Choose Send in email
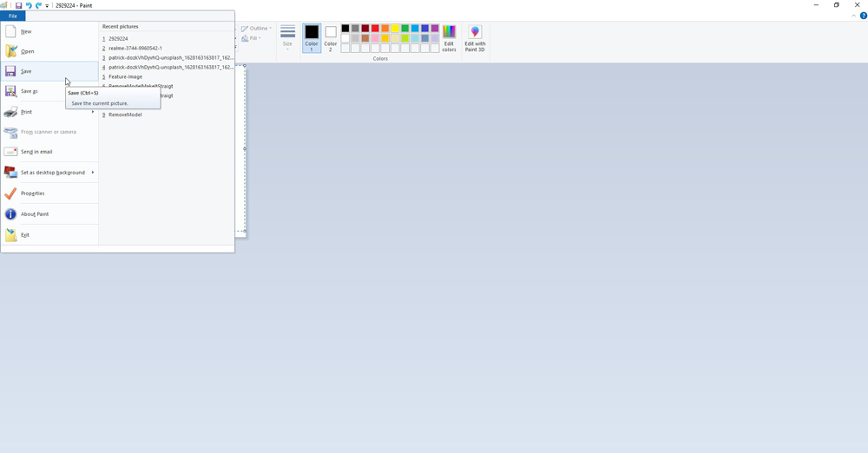This screenshot has height=453, width=868. (49, 152)
